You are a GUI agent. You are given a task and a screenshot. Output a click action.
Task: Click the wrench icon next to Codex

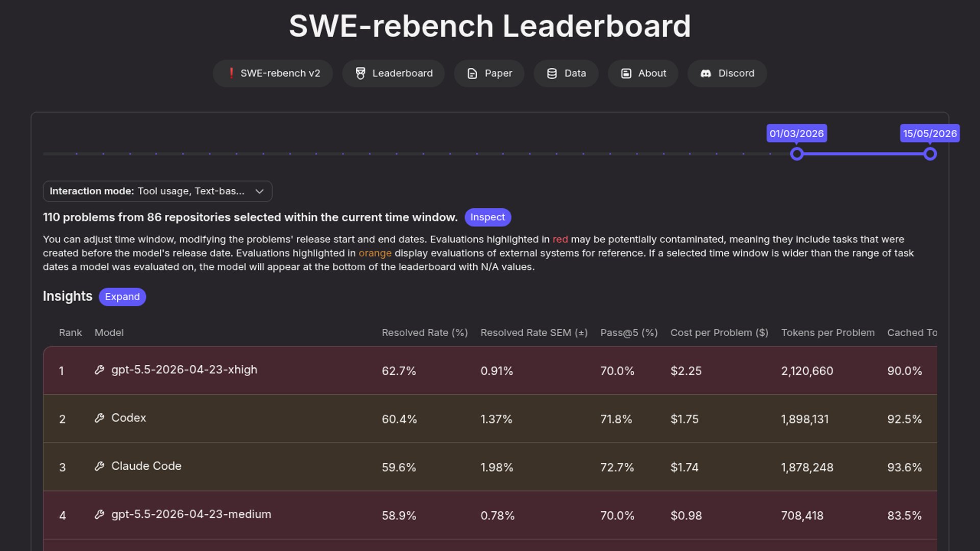pos(100,418)
